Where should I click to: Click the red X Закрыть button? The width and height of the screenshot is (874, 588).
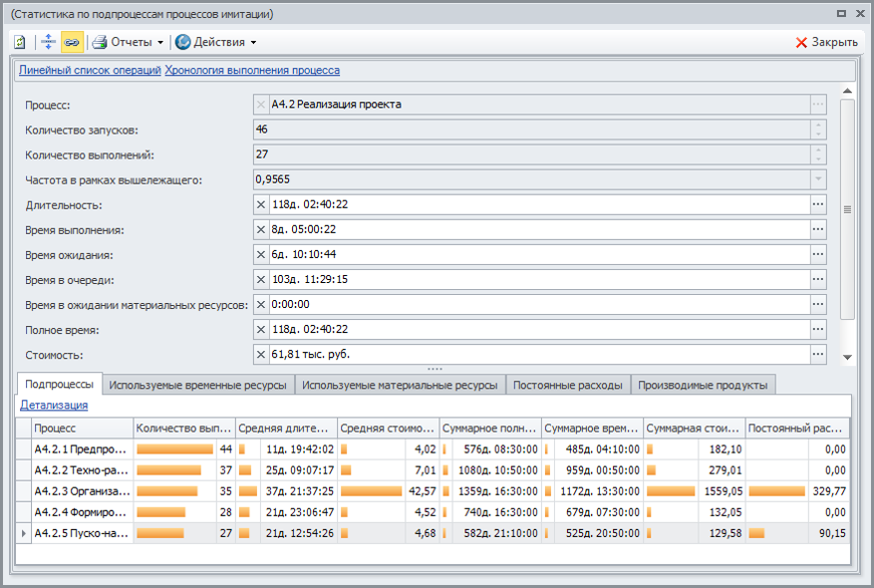click(826, 42)
